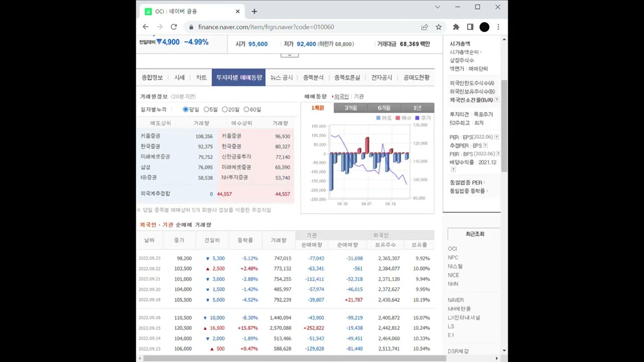The width and height of the screenshot is (644, 362).
Task: Click the scroll-up arrow of the vertical scrollbar
Action: pyautogui.click(x=504, y=39)
